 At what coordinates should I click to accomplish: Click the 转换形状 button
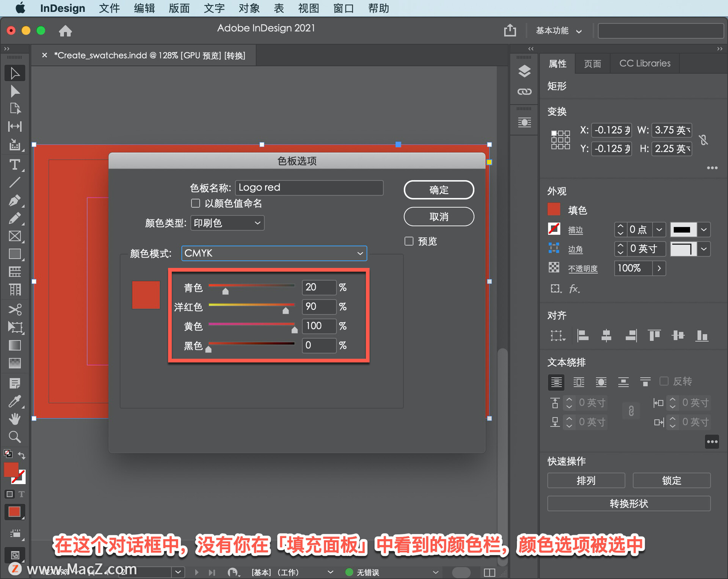coord(628,503)
